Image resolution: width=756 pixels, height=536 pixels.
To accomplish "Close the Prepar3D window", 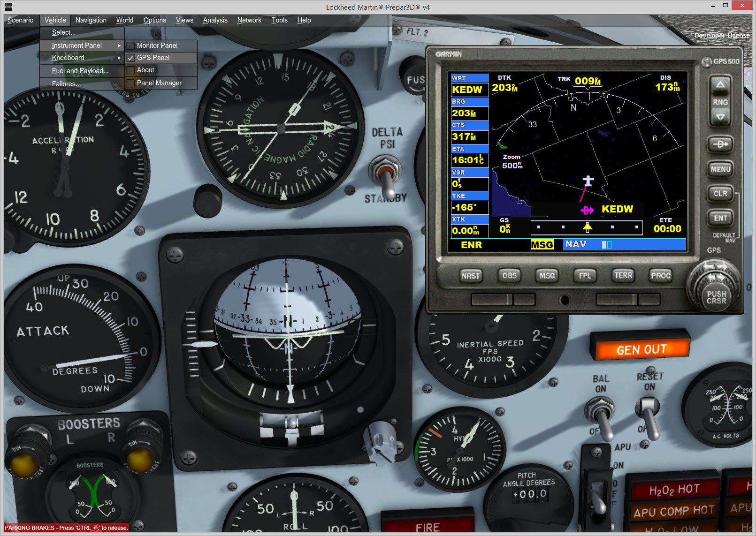I will pyautogui.click(x=742, y=5).
